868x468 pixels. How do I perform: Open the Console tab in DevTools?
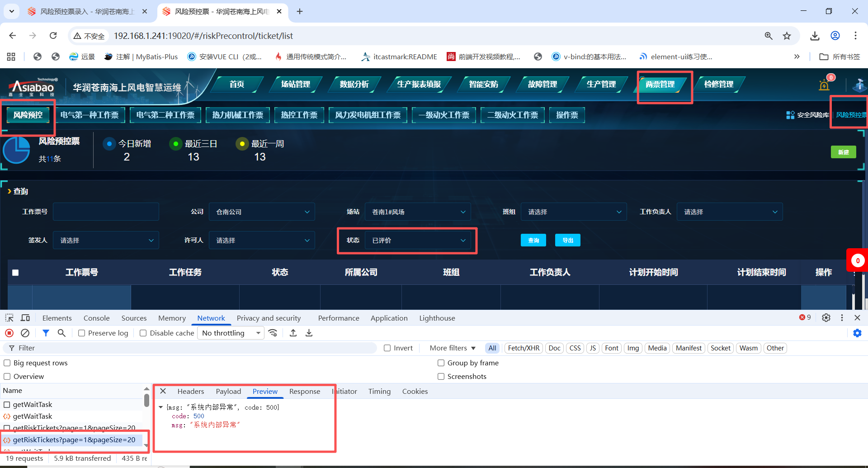coord(96,318)
